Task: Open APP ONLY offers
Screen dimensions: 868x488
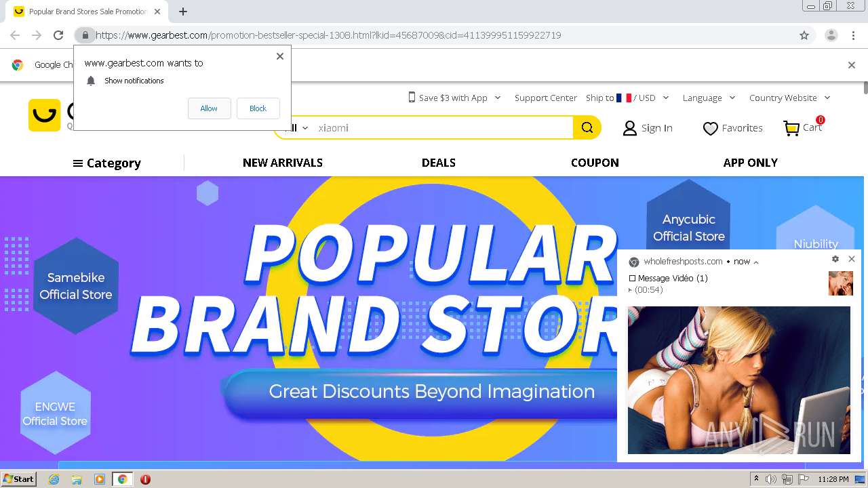Action: click(751, 163)
